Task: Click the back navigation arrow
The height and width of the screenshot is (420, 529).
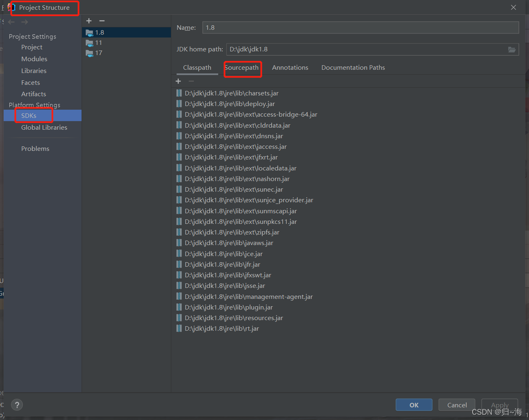Action: coord(11,22)
